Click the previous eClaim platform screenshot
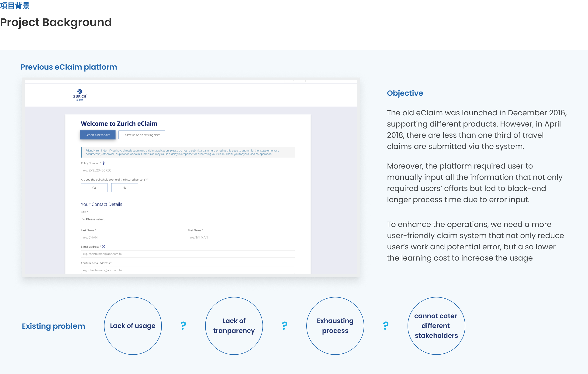Screen dimensions: 588x374 191,177
